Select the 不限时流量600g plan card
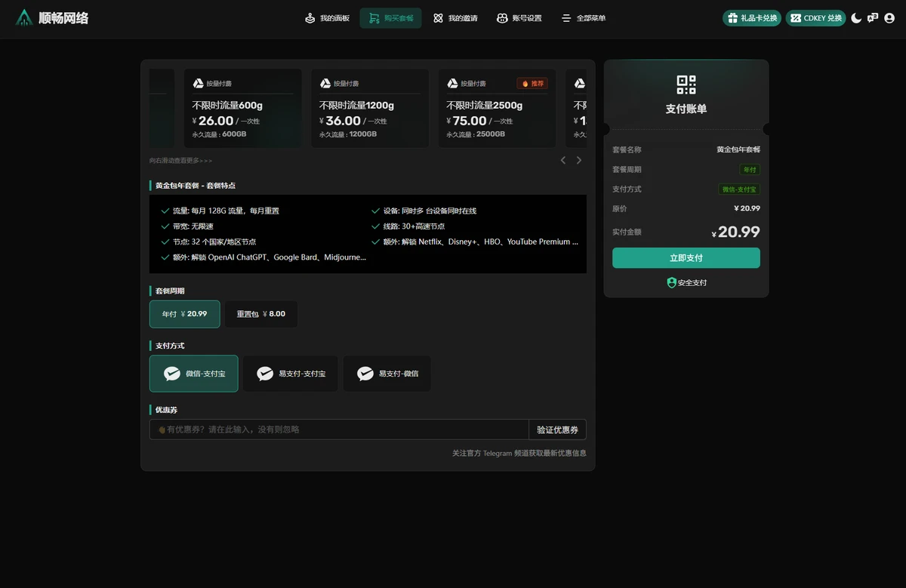This screenshot has width=906, height=588. 242,108
